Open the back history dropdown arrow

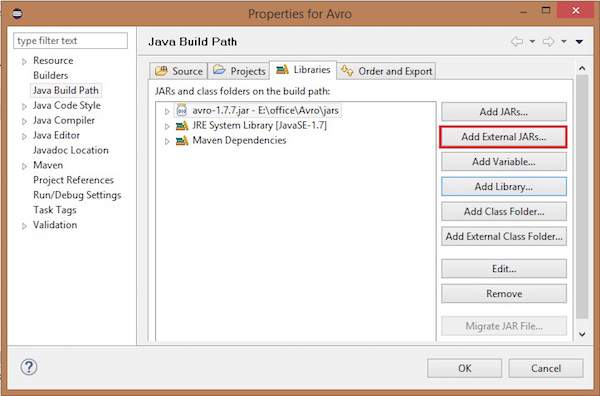coord(532,42)
